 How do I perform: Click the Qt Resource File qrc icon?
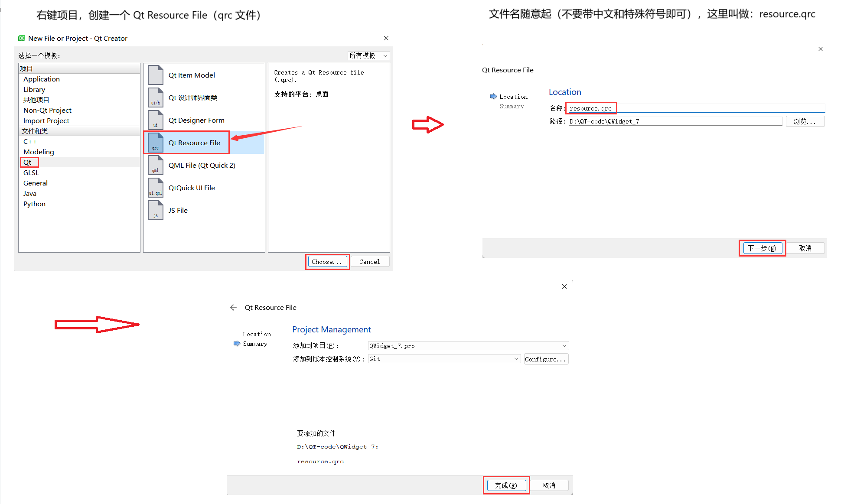point(155,143)
